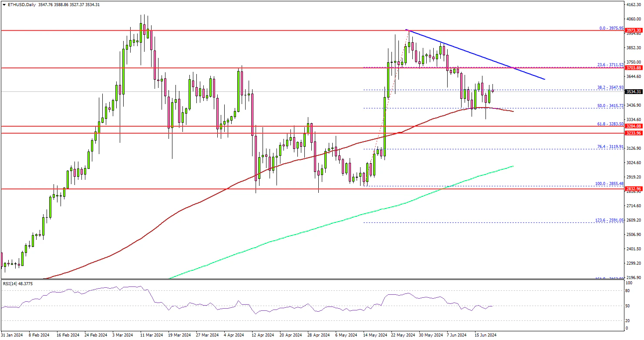The image size is (644, 340).
Task: Click the red 3703.88 price label
Action: click(633, 68)
